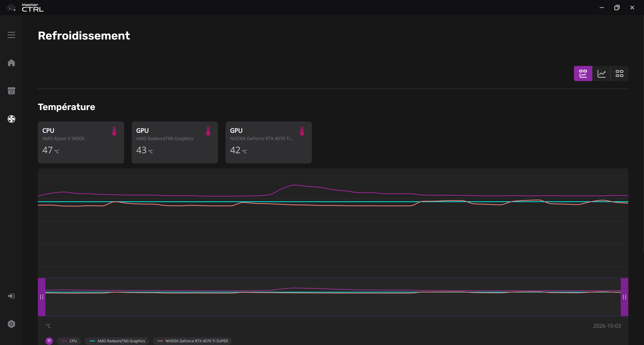
Task: Click the °C axis unit label
Action: tap(48, 326)
